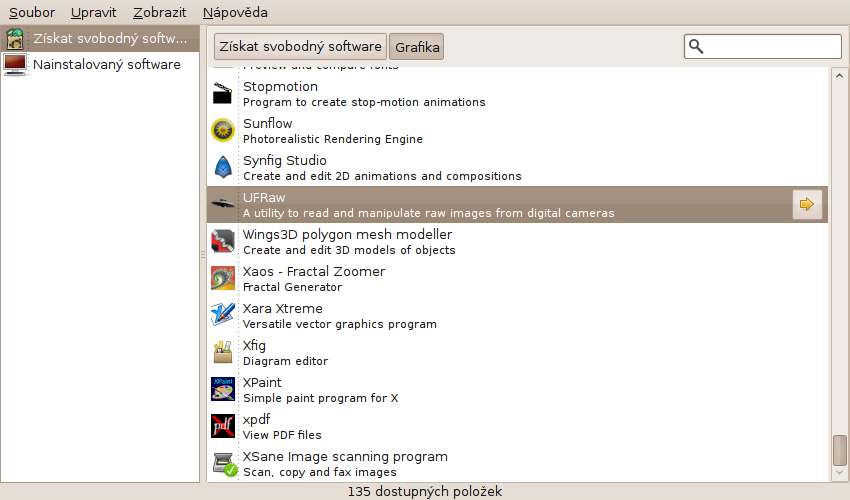
Task: Select the xpdf title text
Action: click(256, 420)
